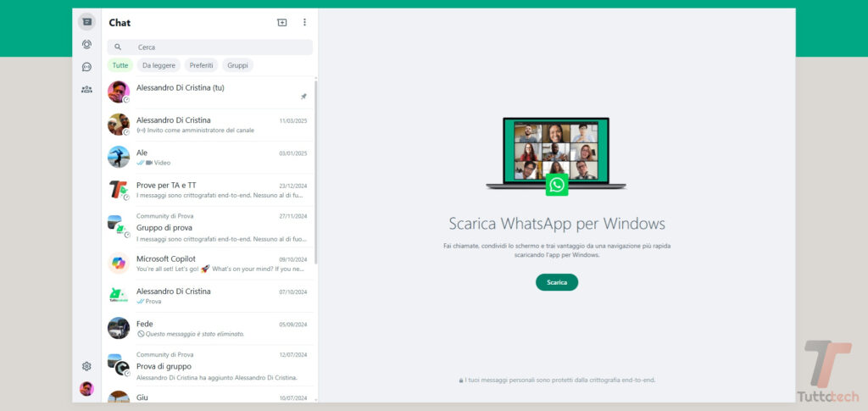Open the Fede chat
The image size is (868, 411).
[208, 329]
